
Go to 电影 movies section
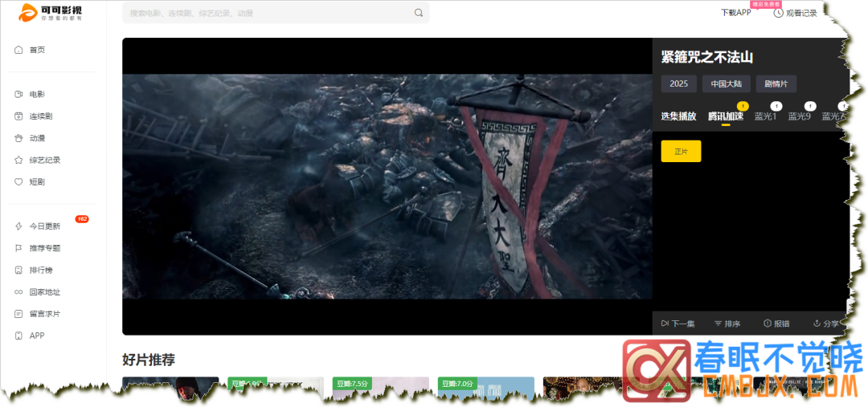(37, 94)
